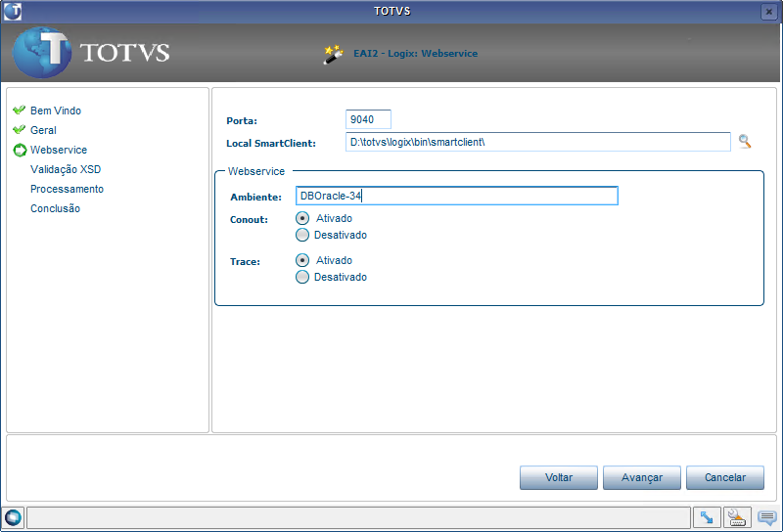Click the Porta input field
Screen dimensions: 783x532
click(x=368, y=119)
